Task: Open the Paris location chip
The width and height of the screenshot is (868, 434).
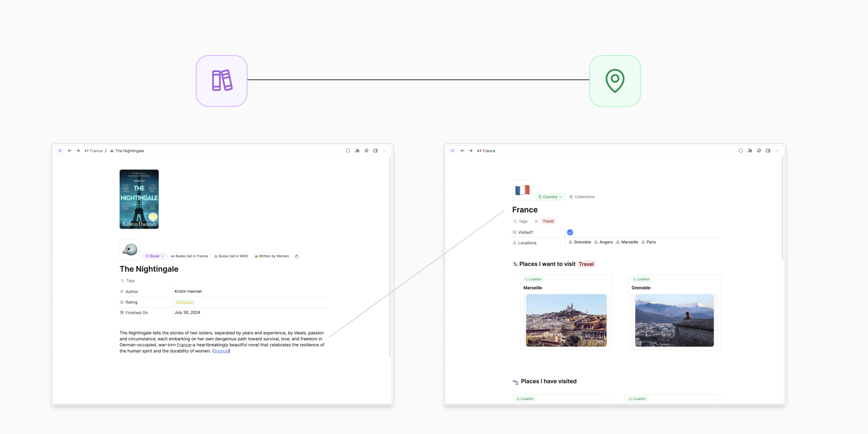Action: (648, 242)
